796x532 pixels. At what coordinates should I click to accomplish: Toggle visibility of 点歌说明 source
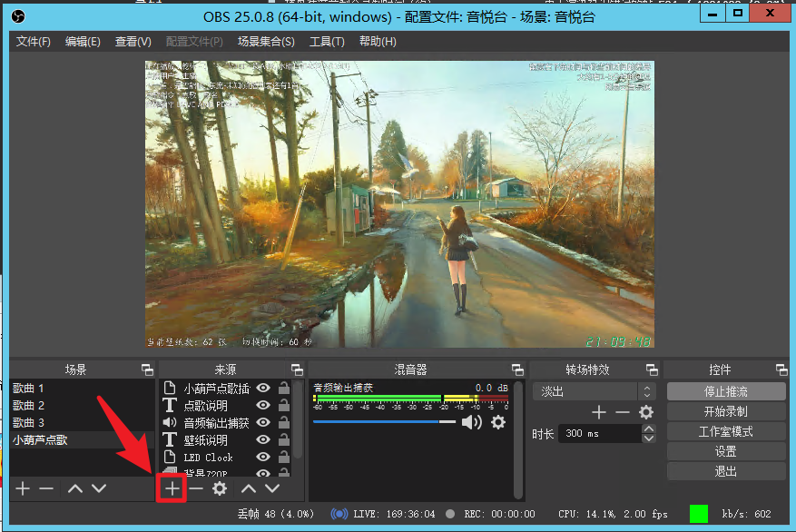[263, 406]
